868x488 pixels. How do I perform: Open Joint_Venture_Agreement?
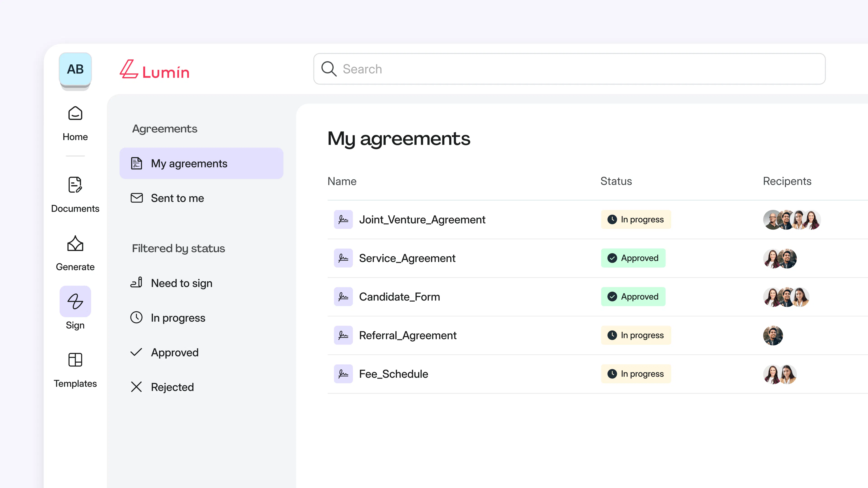(x=422, y=220)
